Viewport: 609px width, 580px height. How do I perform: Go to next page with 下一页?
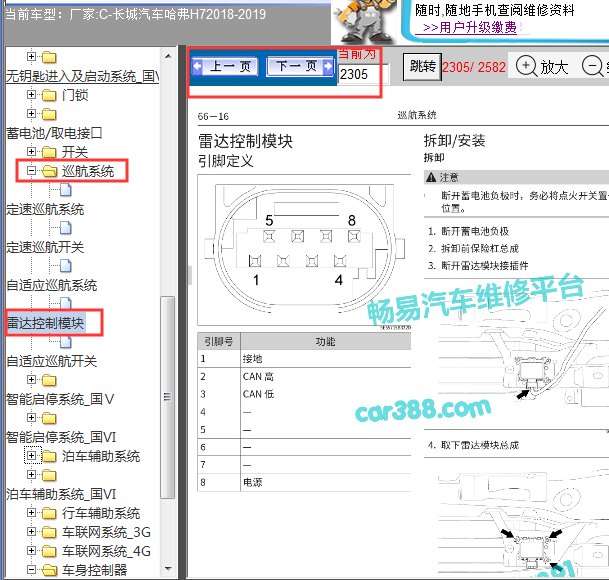point(300,66)
